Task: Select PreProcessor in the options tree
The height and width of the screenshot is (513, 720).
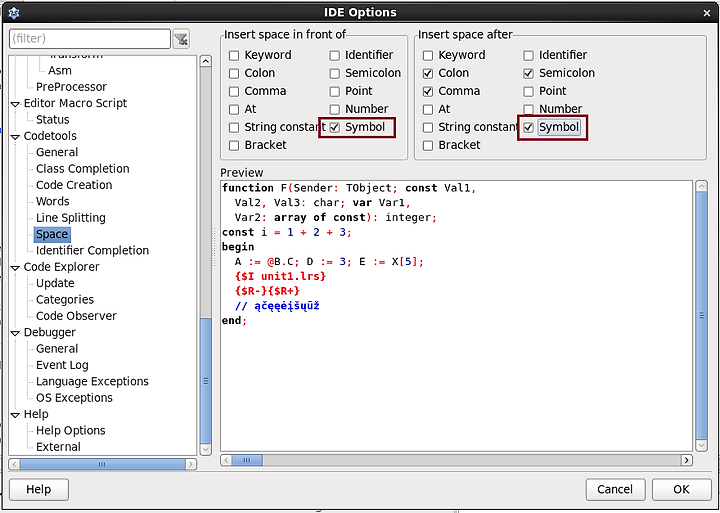Action: click(x=71, y=87)
